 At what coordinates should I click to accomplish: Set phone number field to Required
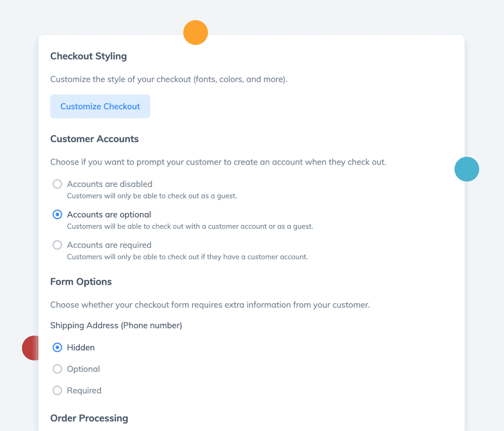57,391
